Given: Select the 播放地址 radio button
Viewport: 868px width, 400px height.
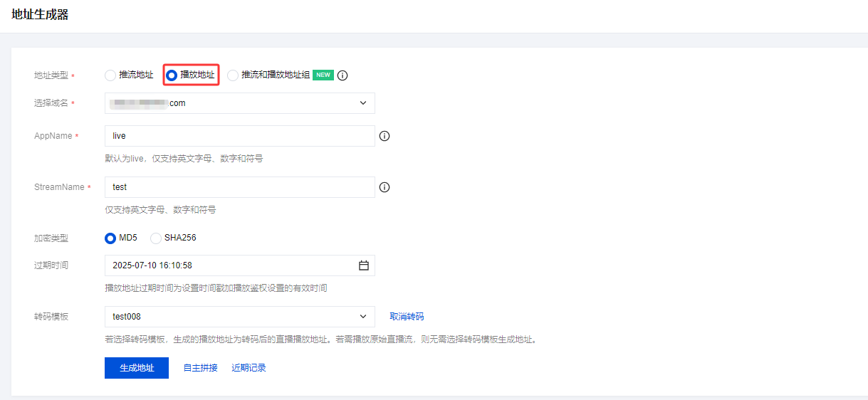Looking at the screenshot, I should click(172, 75).
